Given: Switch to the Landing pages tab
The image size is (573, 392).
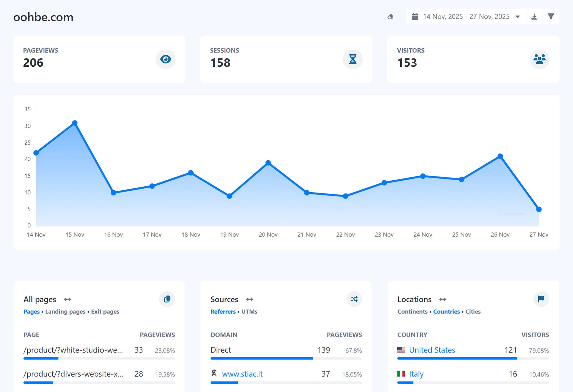Looking at the screenshot, I should [65, 312].
